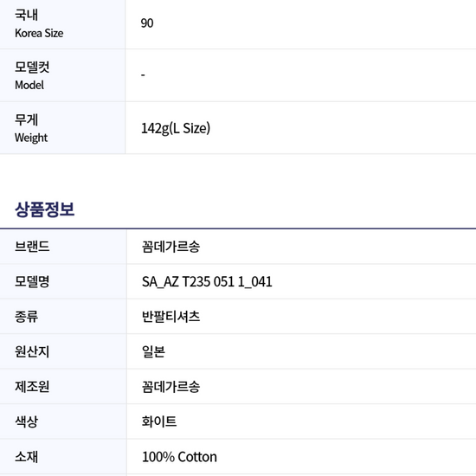Select the 꼼데가르송 brand value
The width and height of the screenshot is (476, 476).
pos(170,247)
